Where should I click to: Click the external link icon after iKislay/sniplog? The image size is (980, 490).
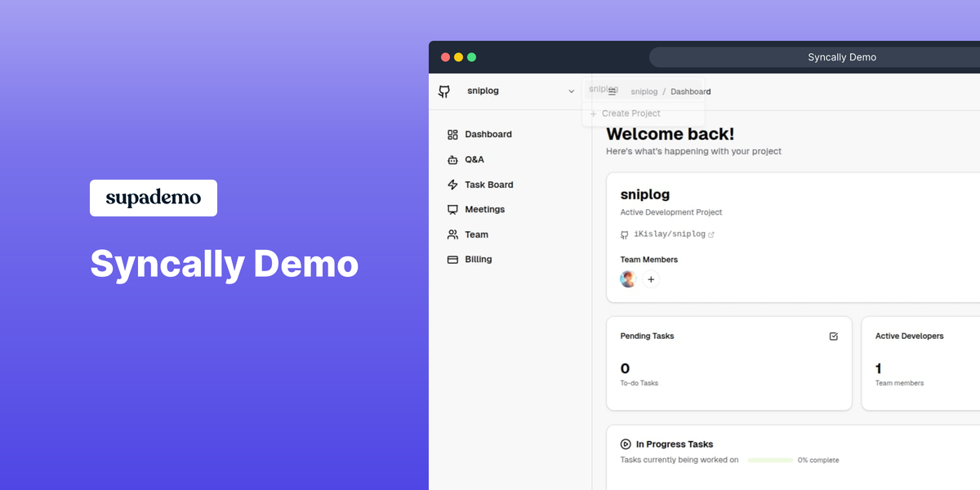(x=711, y=234)
